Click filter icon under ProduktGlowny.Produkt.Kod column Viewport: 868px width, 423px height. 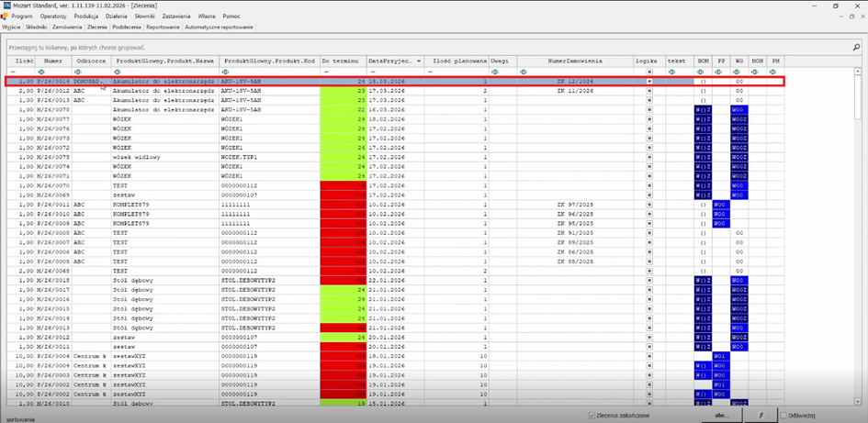(226, 72)
